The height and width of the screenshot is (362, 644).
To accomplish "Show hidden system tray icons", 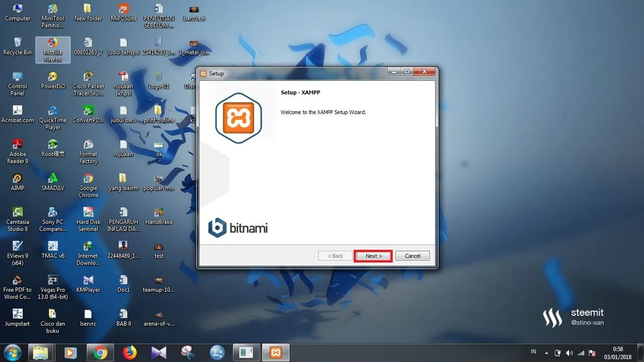I will [x=547, y=352].
